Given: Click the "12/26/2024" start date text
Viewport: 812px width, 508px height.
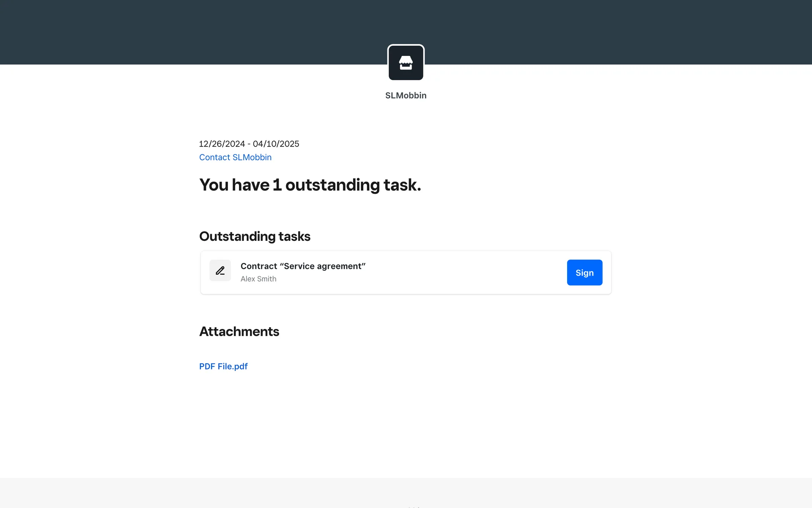Looking at the screenshot, I should pos(222,144).
